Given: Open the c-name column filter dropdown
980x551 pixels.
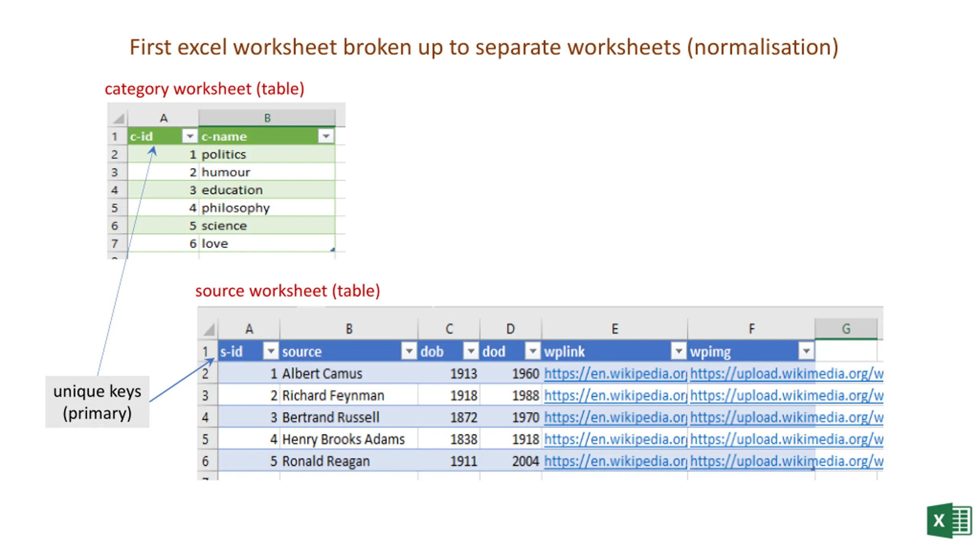Looking at the screenshot, I should coord(326,136).
